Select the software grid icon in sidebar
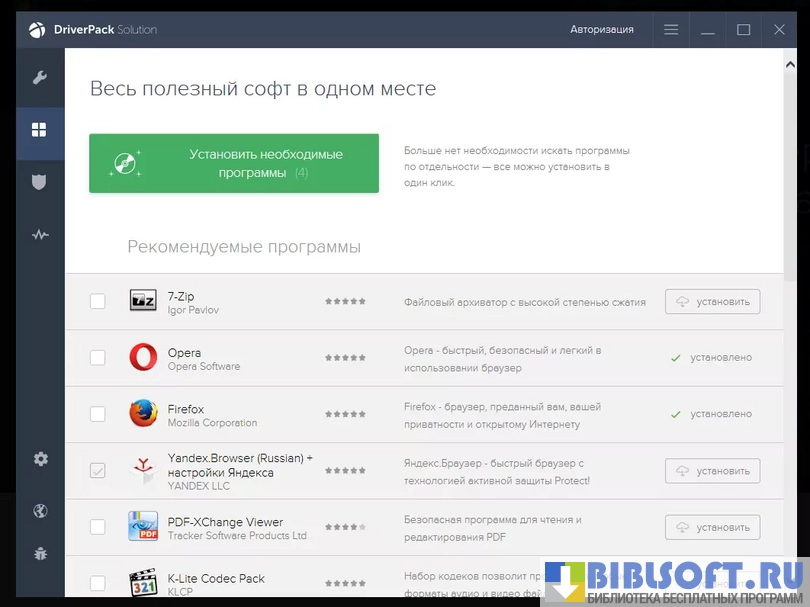Screen dimensions: 810x607 click(x=40, y=130)
